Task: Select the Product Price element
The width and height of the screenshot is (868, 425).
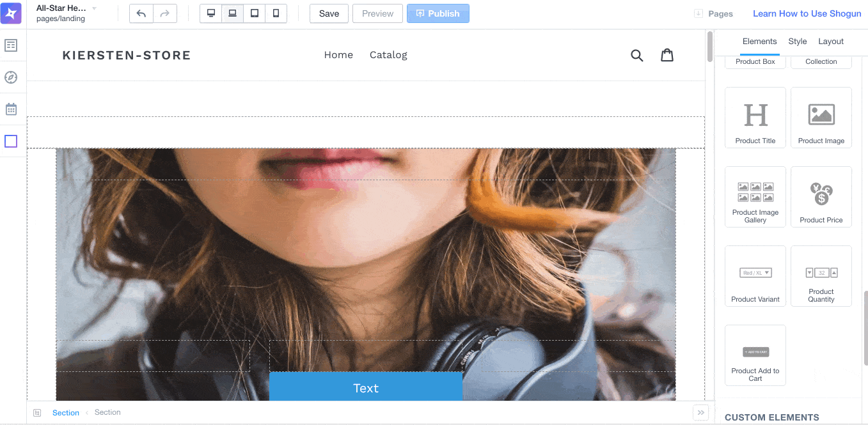Action: point(821,197)
